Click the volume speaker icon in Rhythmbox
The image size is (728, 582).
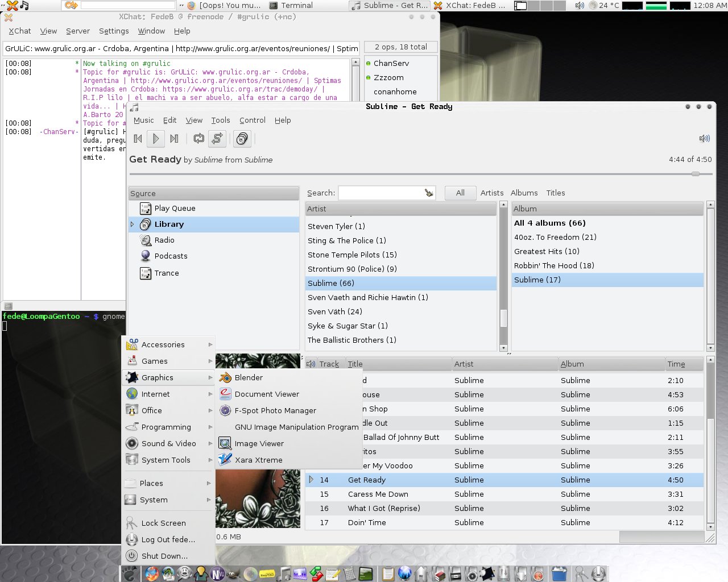coord(704,138)
